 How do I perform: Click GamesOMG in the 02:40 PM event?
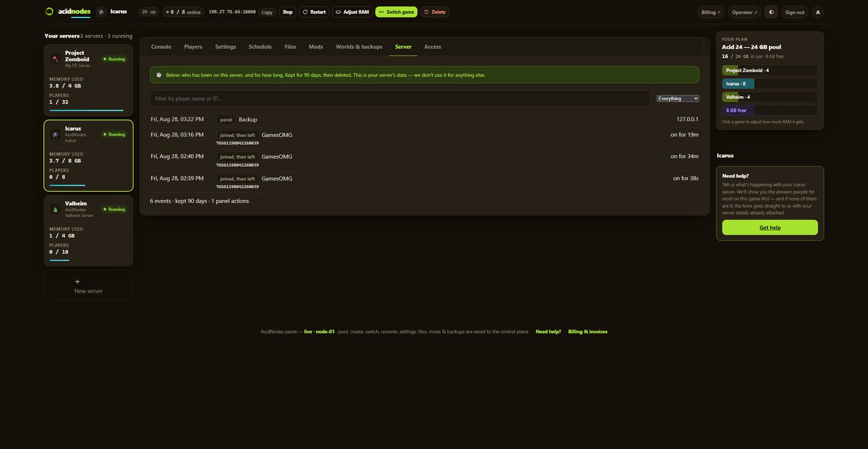pyautogui.click(x=277, y=156)
